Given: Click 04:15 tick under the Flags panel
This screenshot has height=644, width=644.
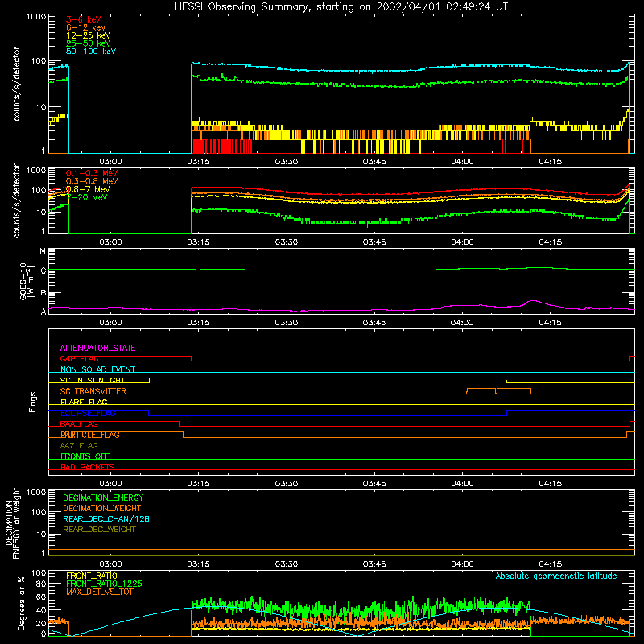Looking at the screenshot, I should (550, 484).
